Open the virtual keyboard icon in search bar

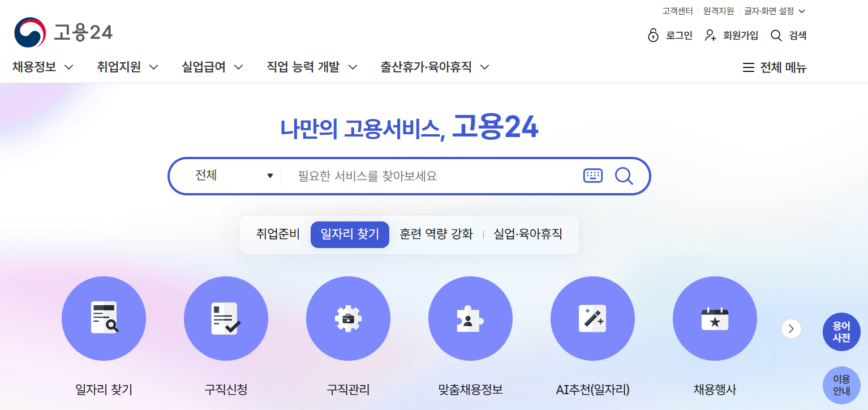pos(593,176)
